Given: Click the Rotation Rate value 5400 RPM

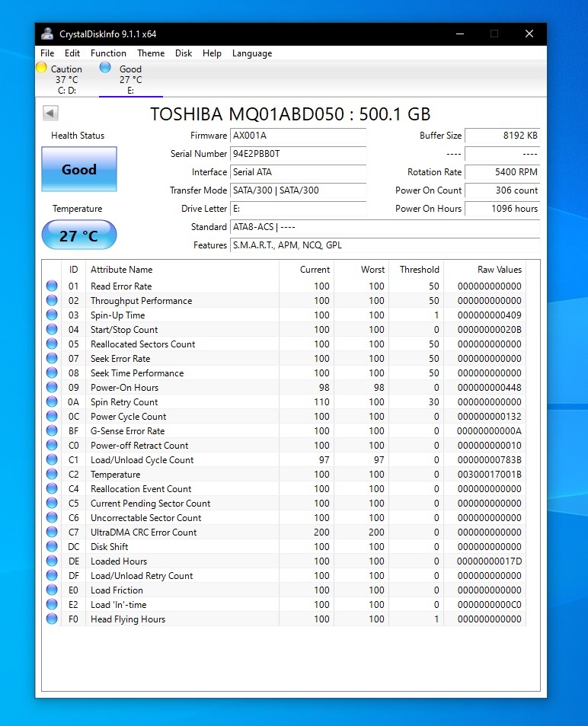Looking at the screenshot, I should pos(503,172).
